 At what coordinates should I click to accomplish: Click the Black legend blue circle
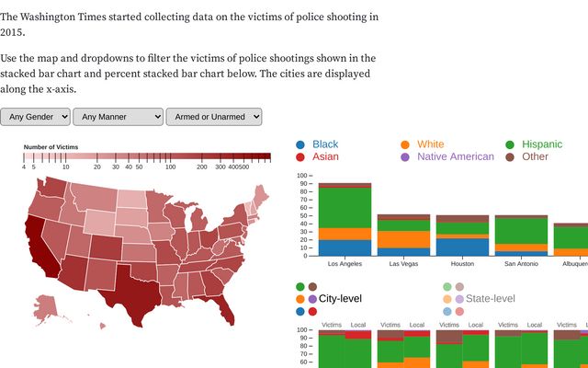(300, 144)
